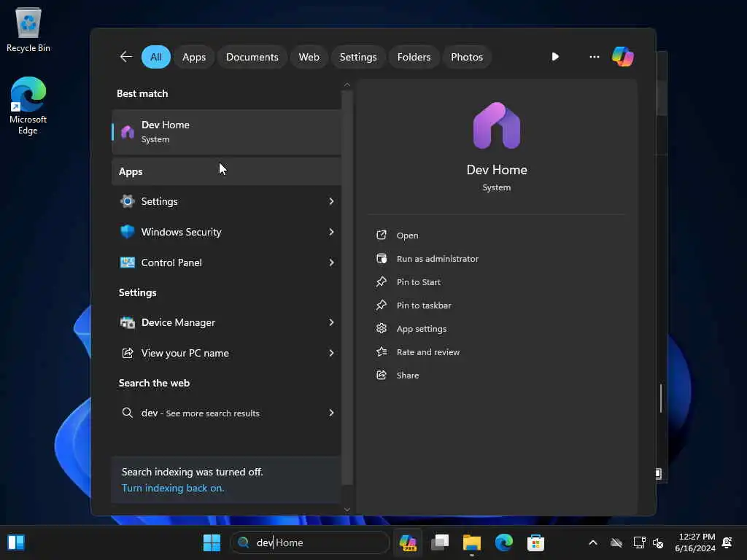Open the Dev Home best match result
This screenshot has width=747, height=560.
(x=227, y=132)
